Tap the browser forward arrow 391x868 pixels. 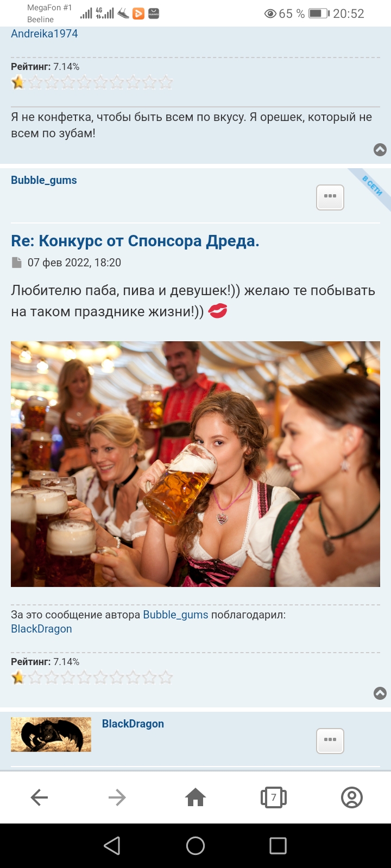[x=117, y=797]
